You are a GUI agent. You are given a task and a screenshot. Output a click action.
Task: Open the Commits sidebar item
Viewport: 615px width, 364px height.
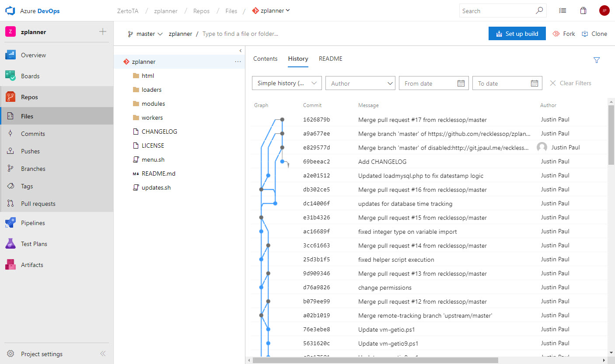[x=56, y=134]
